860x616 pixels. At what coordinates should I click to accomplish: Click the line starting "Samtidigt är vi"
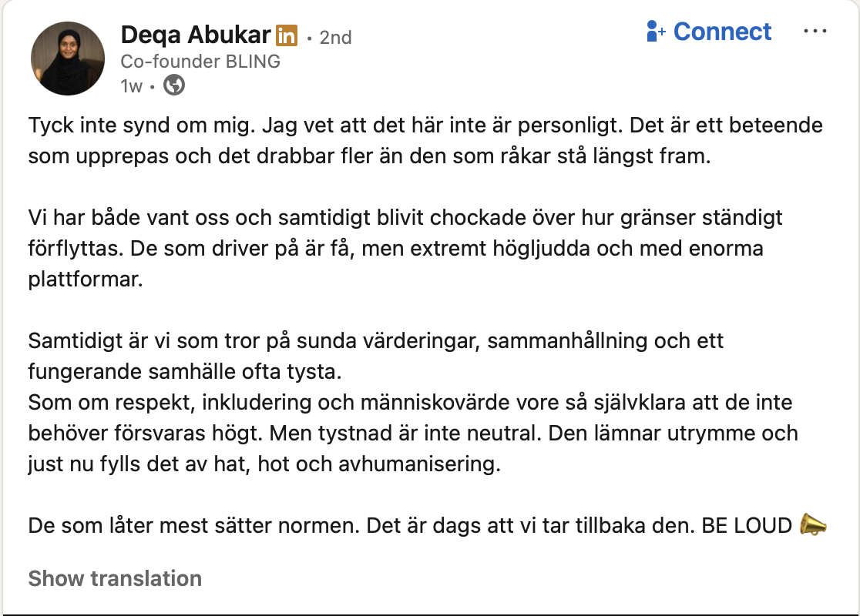coord(376,340)
